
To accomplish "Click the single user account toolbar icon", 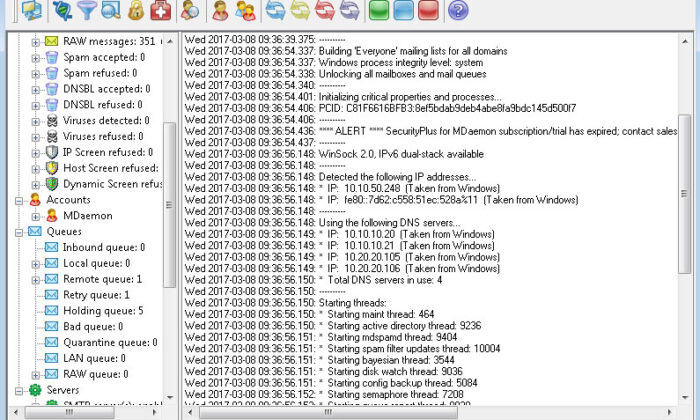I will point(220,10).
